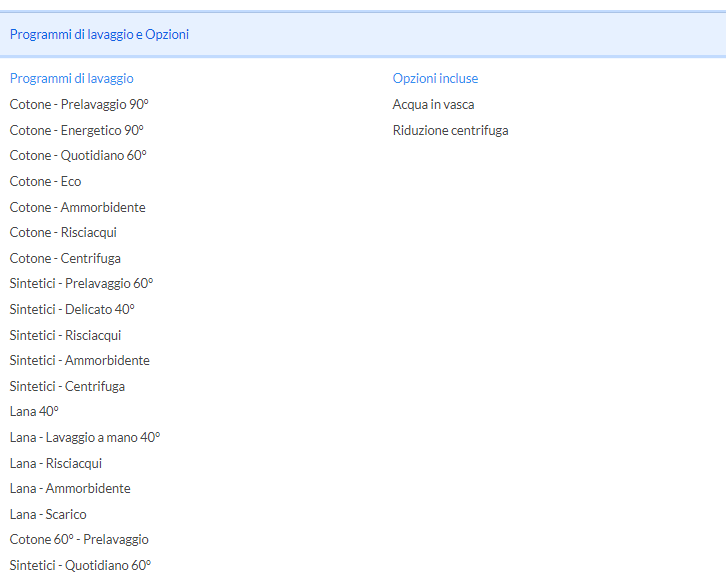
Task: Select Cotone - Energetico 90° entry
Action: coord(77,131)
